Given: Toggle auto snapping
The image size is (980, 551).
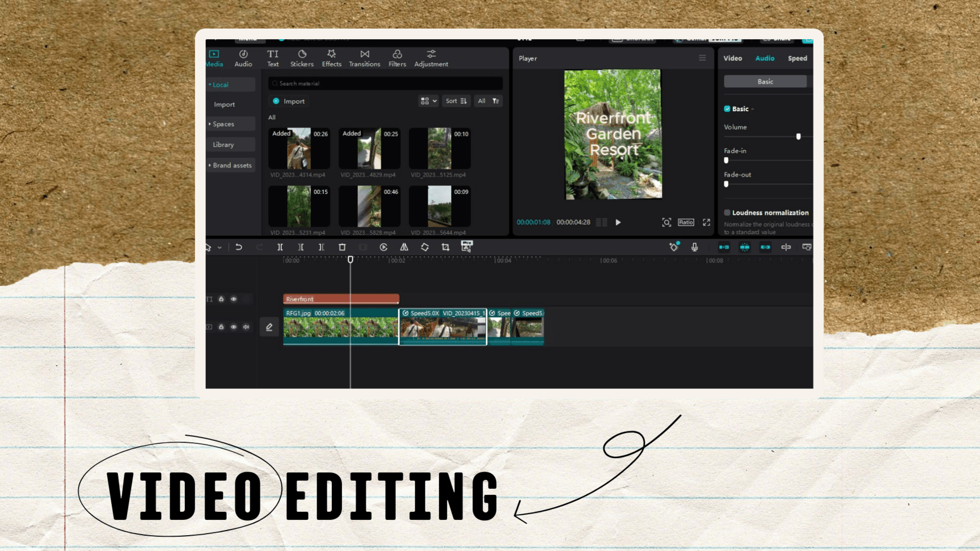Looking at the screenshot, I should point(745,247).
